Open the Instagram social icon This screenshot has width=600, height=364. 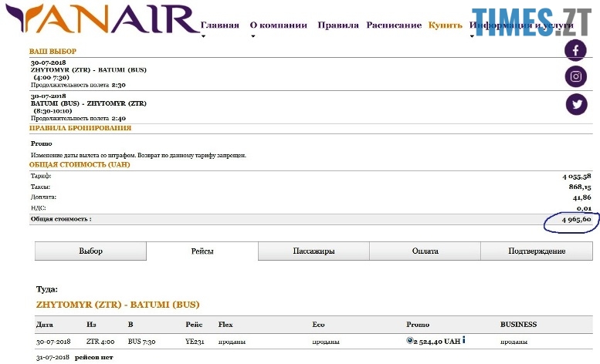click(576, 76)
